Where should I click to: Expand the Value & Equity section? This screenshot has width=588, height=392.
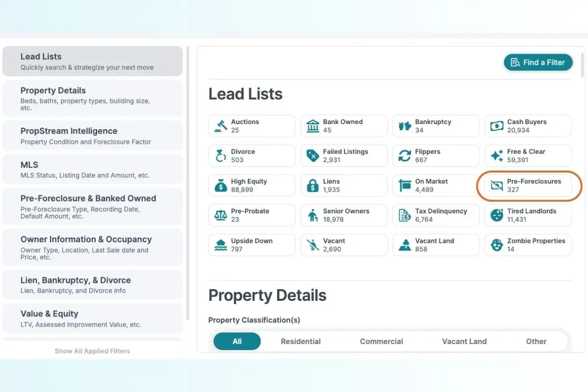tap(93, 318)
